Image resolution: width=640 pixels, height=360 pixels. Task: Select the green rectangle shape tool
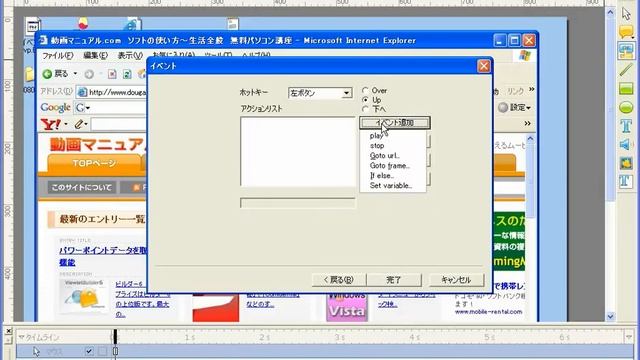tap(626, 88)
